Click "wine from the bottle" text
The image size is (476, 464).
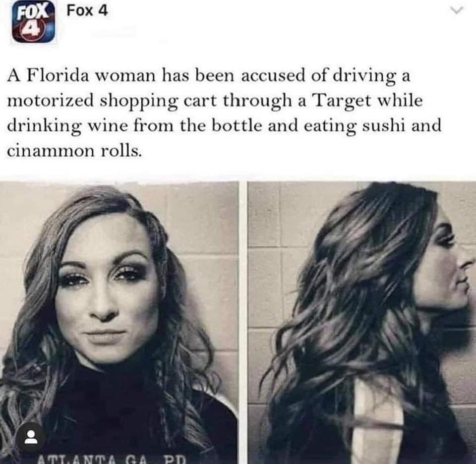[x=175, y=125]
